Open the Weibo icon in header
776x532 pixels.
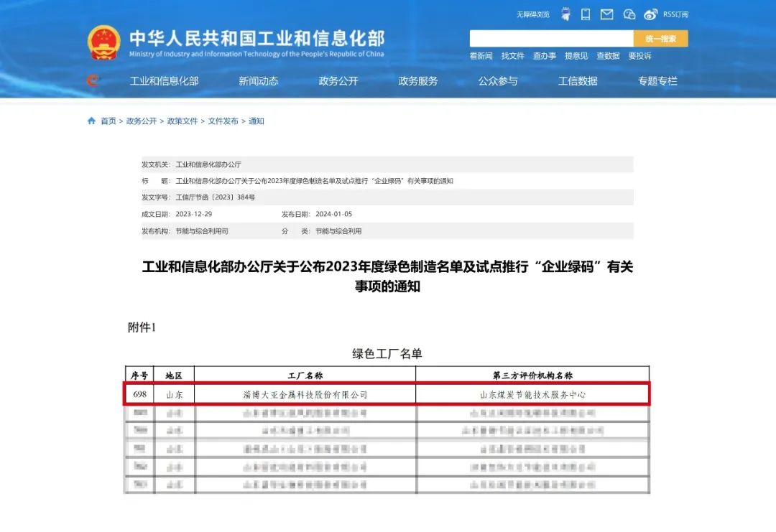pos(651,14)
